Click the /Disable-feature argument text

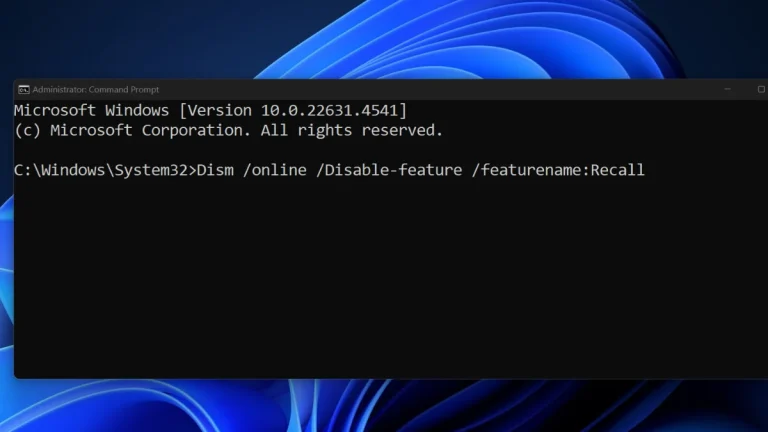click(x=389, y=170)
